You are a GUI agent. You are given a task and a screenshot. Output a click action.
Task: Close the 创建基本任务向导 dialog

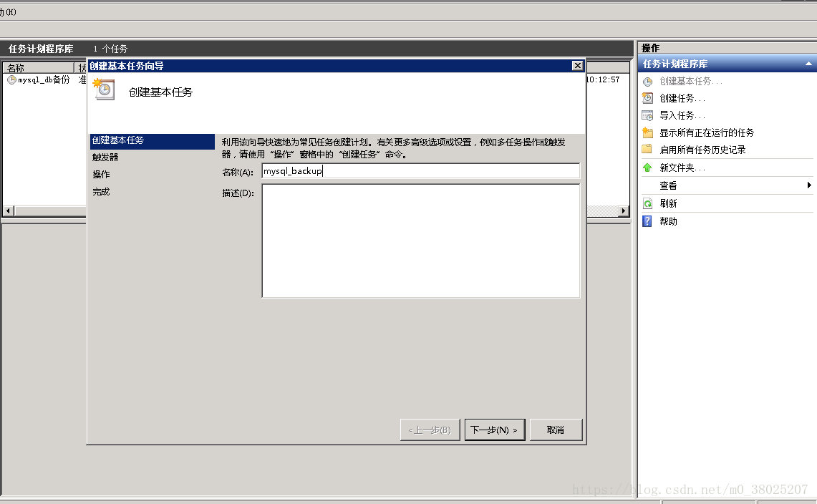click(577, 65)
